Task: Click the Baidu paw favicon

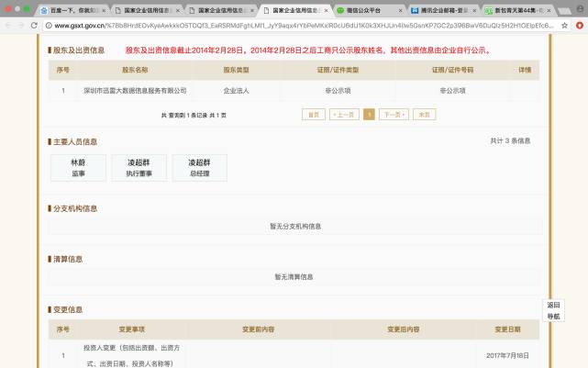Action: [44, 10]
